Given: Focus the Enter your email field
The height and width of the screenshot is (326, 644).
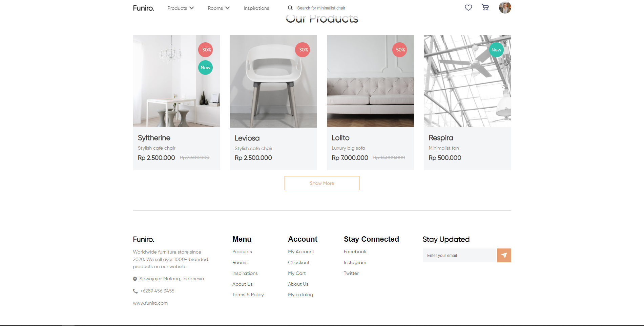Looking at the screenshot, I should coord(459,255).
